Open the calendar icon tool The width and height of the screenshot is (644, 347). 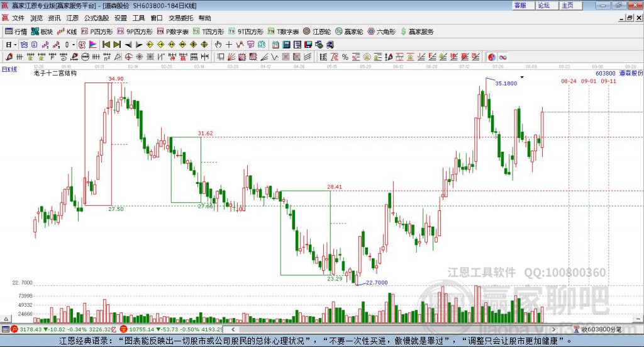coord(275,45)
